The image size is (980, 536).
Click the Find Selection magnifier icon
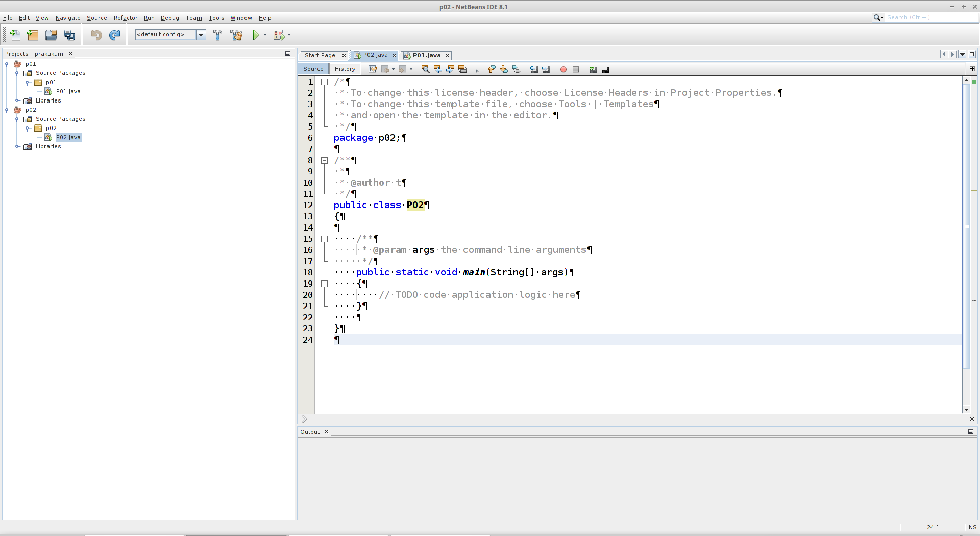pyautogui.click(x=425, y=69)
